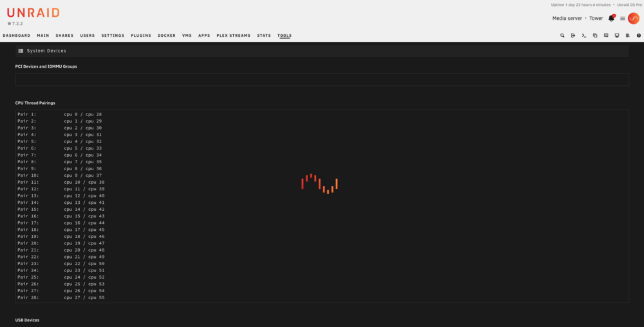Click the UNRAID logo

pyautogui.click(x=33, y=13)
